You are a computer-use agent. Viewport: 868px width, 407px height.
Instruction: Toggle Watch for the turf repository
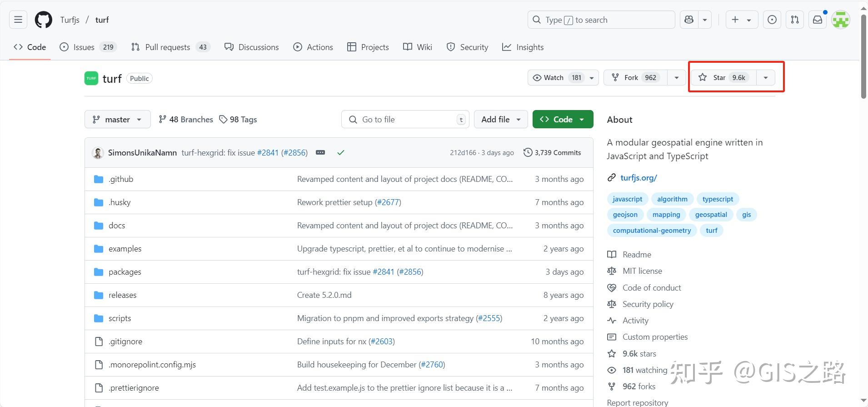pos(558,78)
